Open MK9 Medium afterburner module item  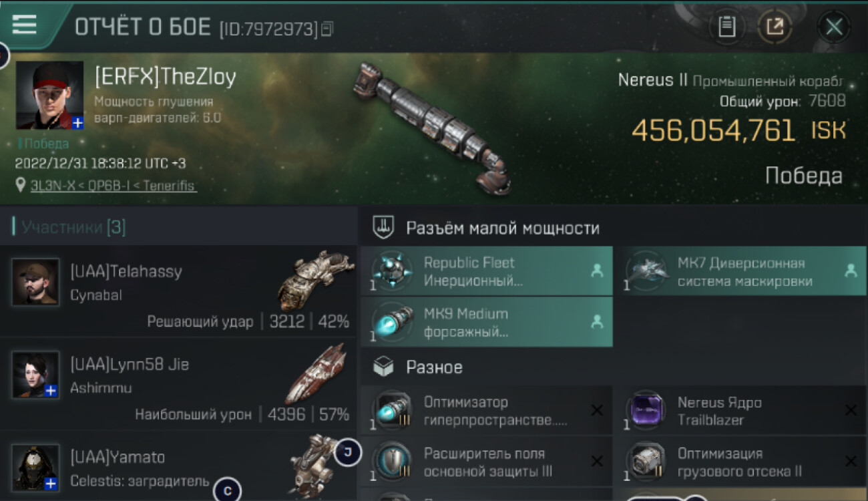(x=486, y=322)
